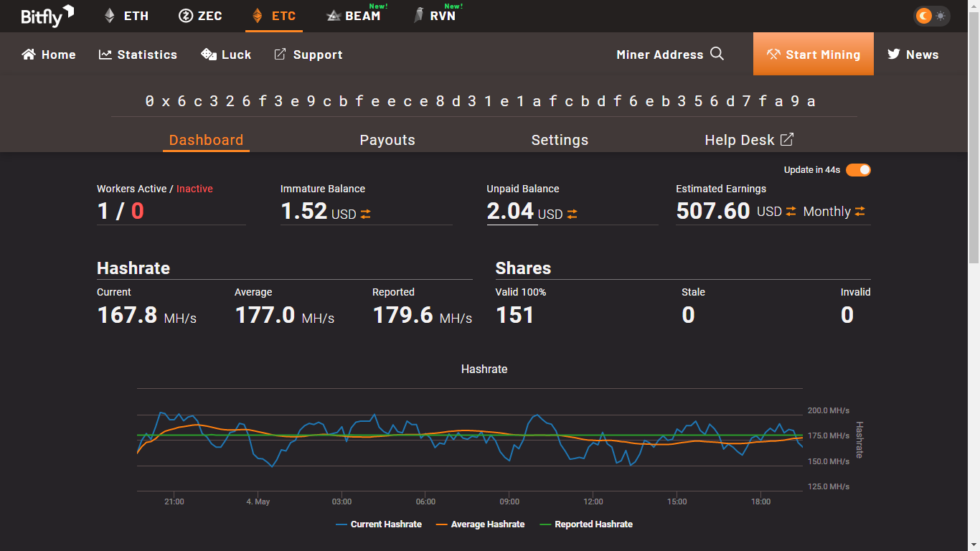Viewport: 980px width, 551px height.
Task: Select the ETH pool label
Action: [x=136, y=16]
